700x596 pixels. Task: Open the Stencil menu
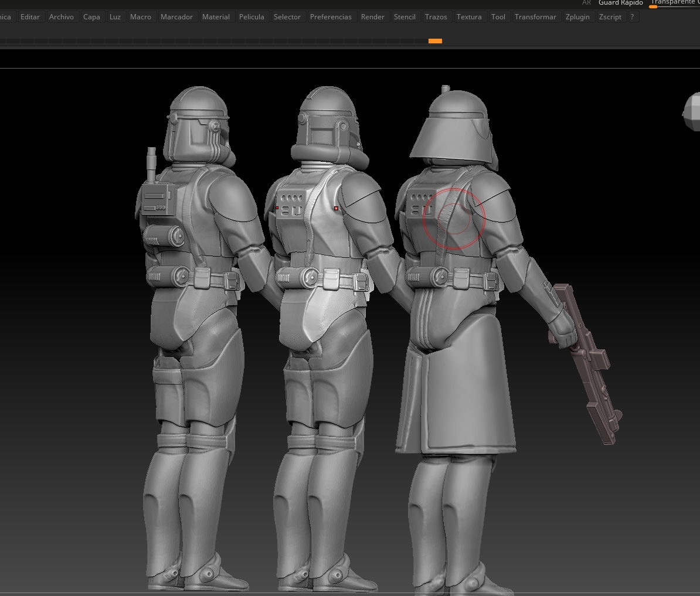coord(405,17)
